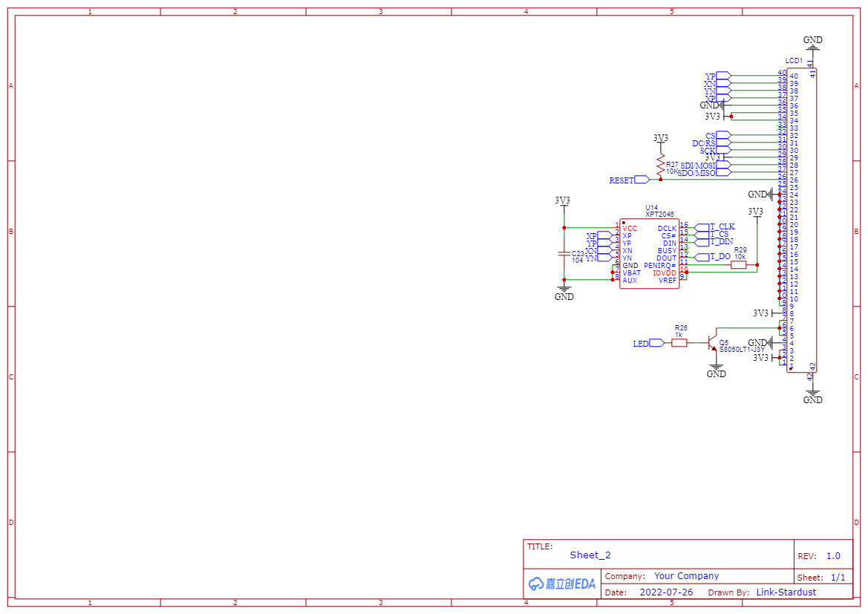
Task: Click the T_DO net port flag
Action: coord(702,258)
